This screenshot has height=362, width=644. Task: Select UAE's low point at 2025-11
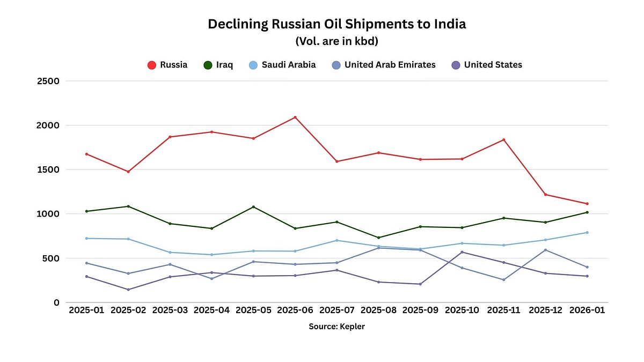coord(504,280)
